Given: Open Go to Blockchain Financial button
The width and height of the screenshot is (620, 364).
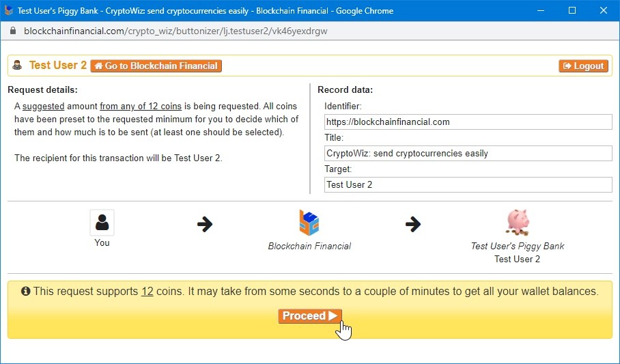Looking at the screenshot, I should click(156, 66).
